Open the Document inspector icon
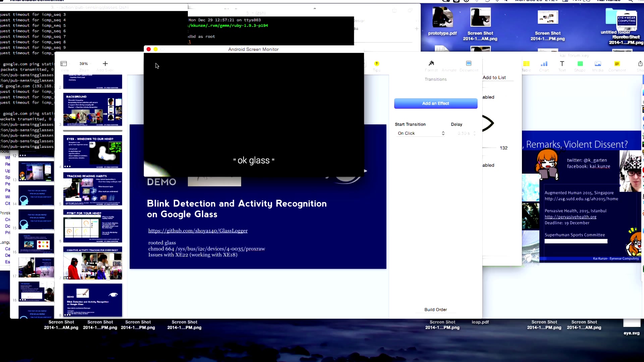 click(x=469, y=63)
